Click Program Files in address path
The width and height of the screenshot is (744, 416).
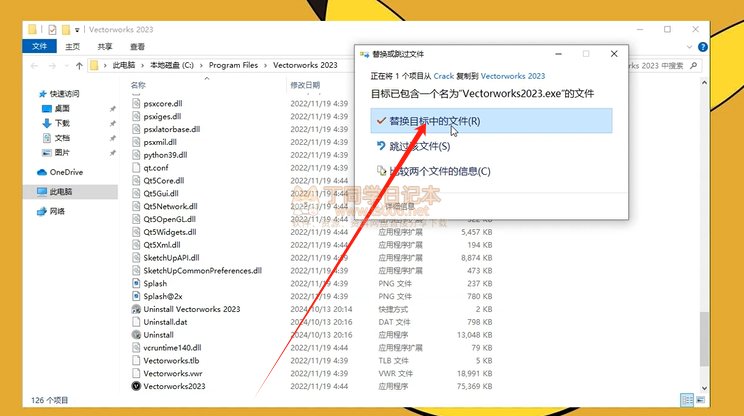[233, 65]
